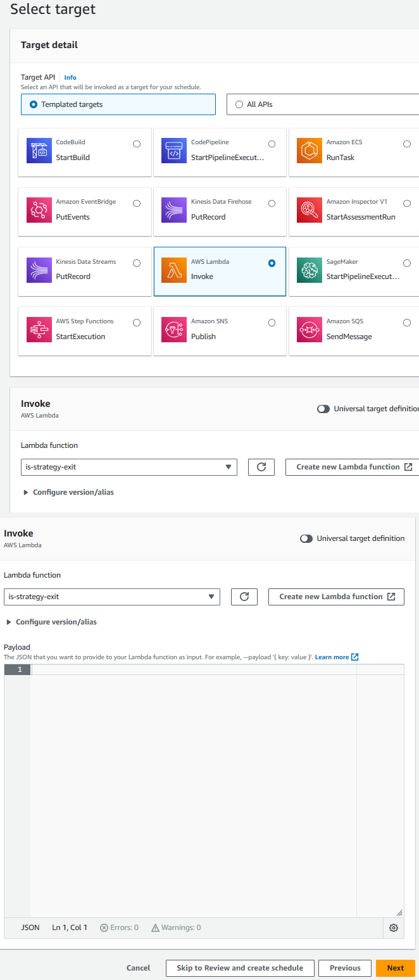Open the Payload Learn more link
Image resolution: width=419 pixels, height=980 pixels.
click(333, 657)
